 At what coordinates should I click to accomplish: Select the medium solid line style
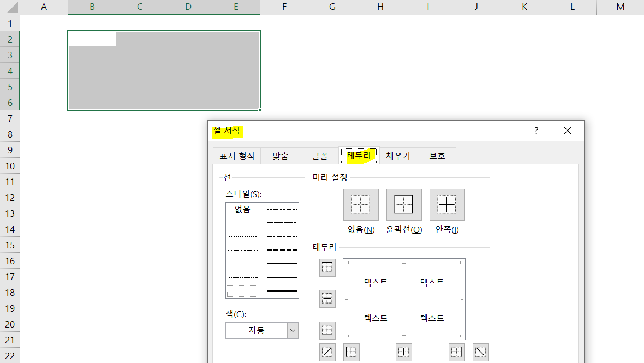(x=282, y=264)
